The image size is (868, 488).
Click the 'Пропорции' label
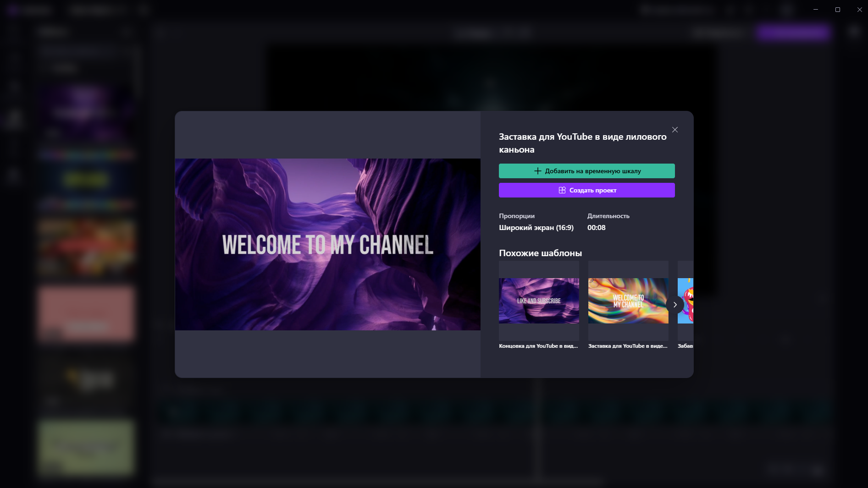[x=517, y=216]
